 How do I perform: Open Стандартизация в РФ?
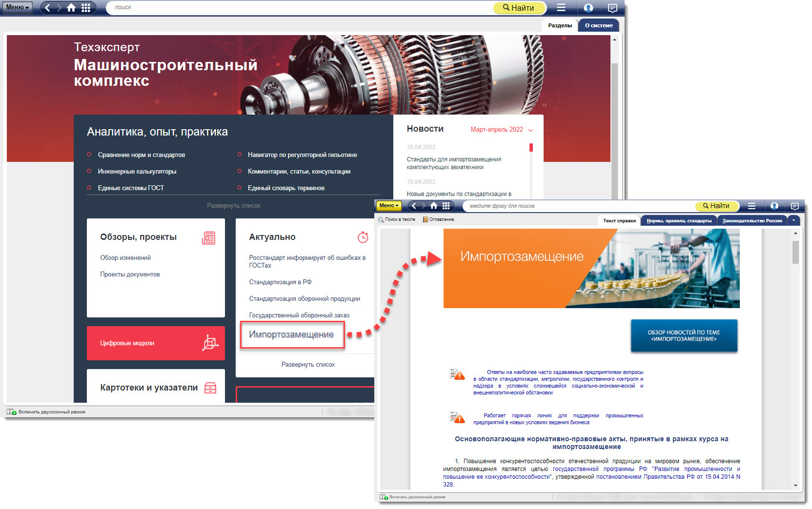coord(280,282)
